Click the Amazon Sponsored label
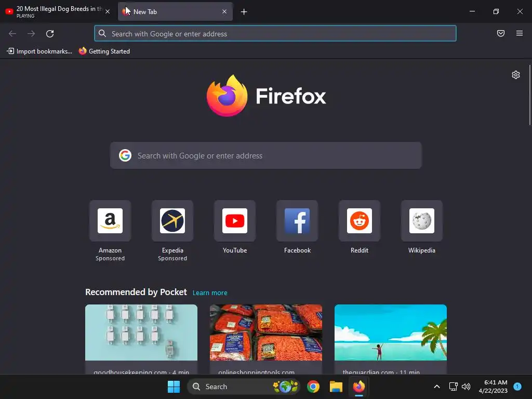532x399 pixels. 110,258
